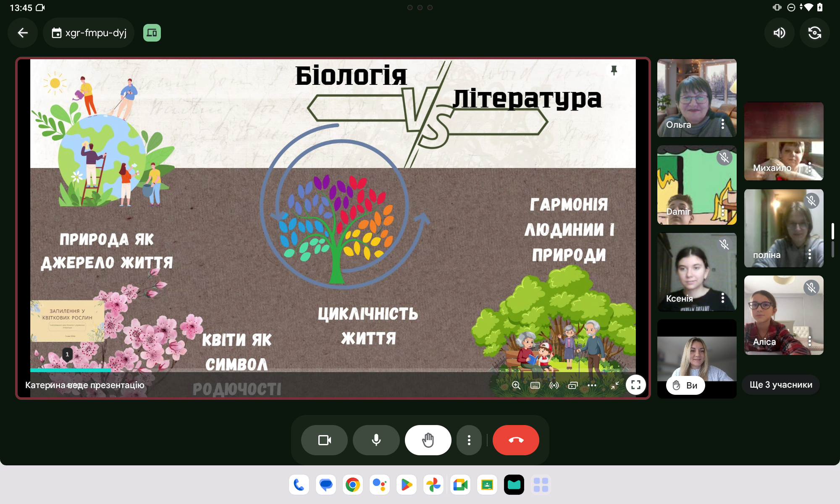The image size is (840, 504).
Task: Open the xgr-fmpu-dyj meeting details
Action: point(89,33)
